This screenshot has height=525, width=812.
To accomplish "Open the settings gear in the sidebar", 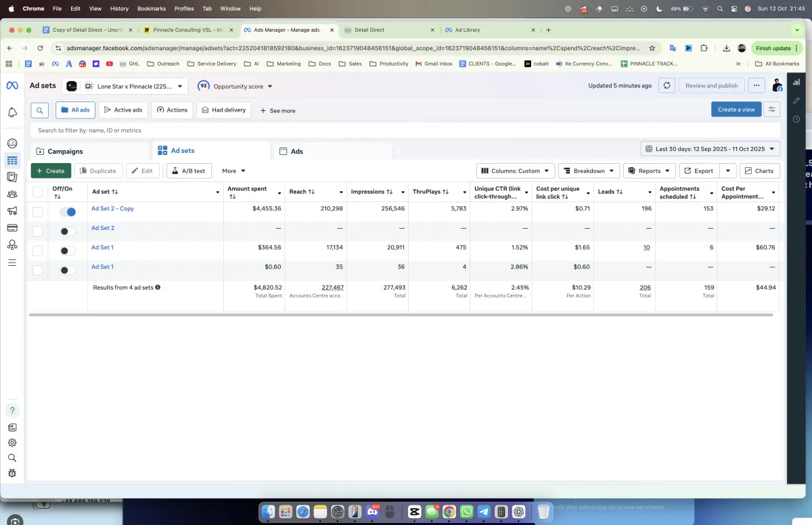I will (12, 442).
